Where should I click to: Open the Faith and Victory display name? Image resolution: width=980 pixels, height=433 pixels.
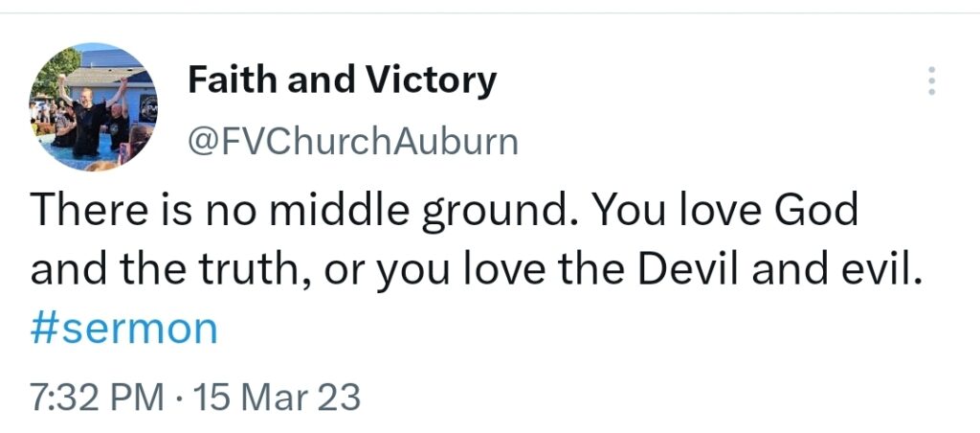(x=342, y=81)
